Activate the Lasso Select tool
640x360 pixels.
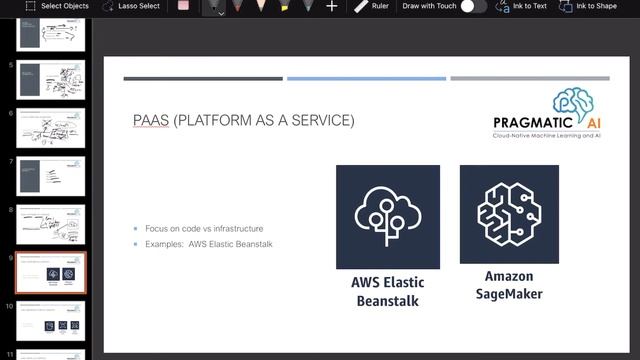coord(131,6)
